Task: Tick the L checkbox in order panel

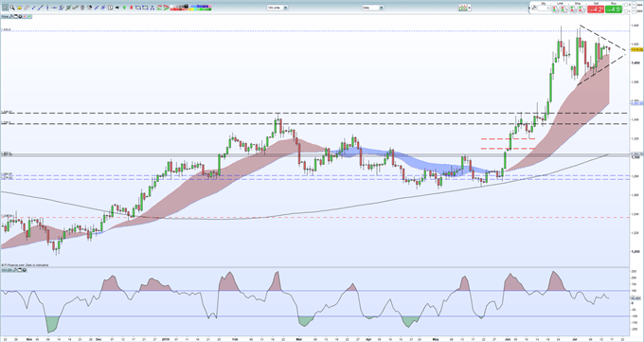Action: [626, 11]
